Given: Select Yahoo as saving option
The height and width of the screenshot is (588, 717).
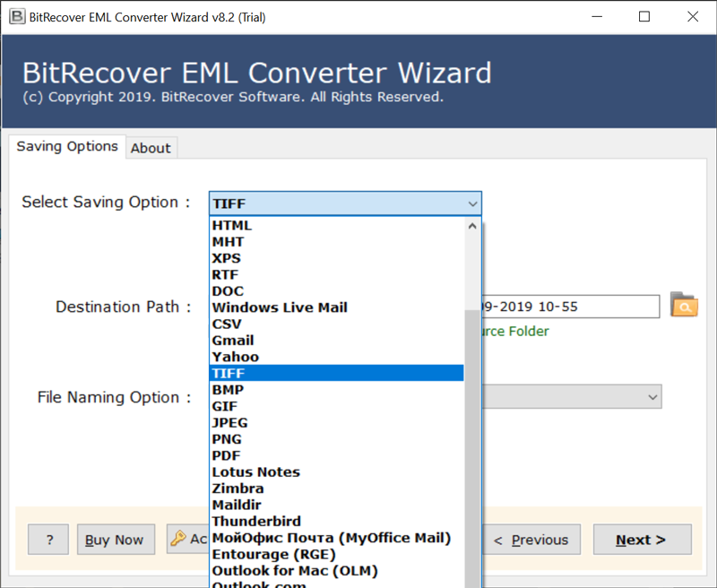Looking at the screenshot, I should coord(336,357).
